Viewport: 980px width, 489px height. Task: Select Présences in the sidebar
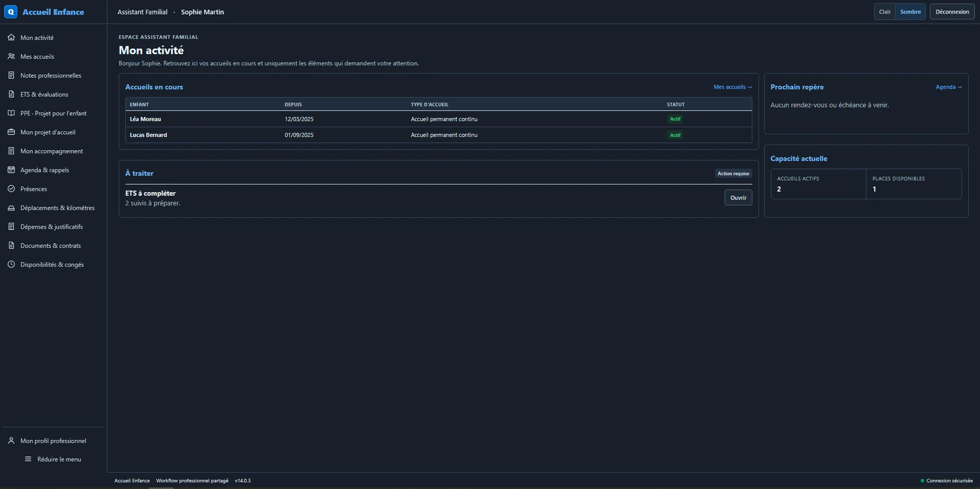click(53, 189)
